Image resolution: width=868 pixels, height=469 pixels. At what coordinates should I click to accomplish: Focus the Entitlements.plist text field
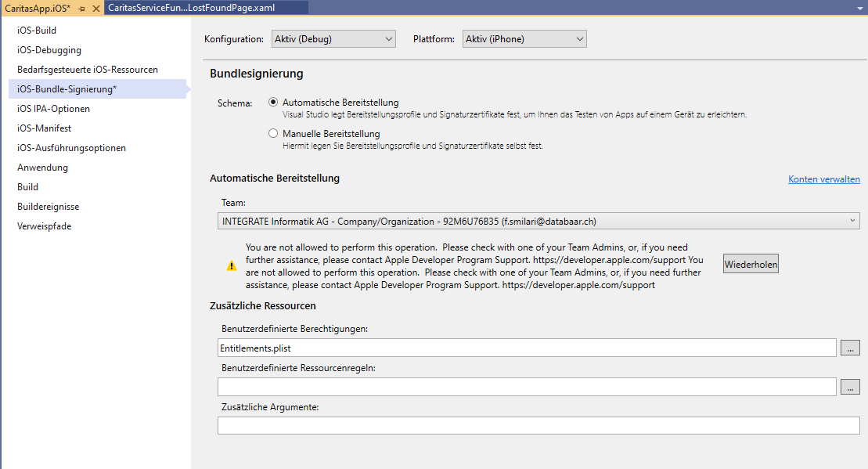click(x=527, y=348)
